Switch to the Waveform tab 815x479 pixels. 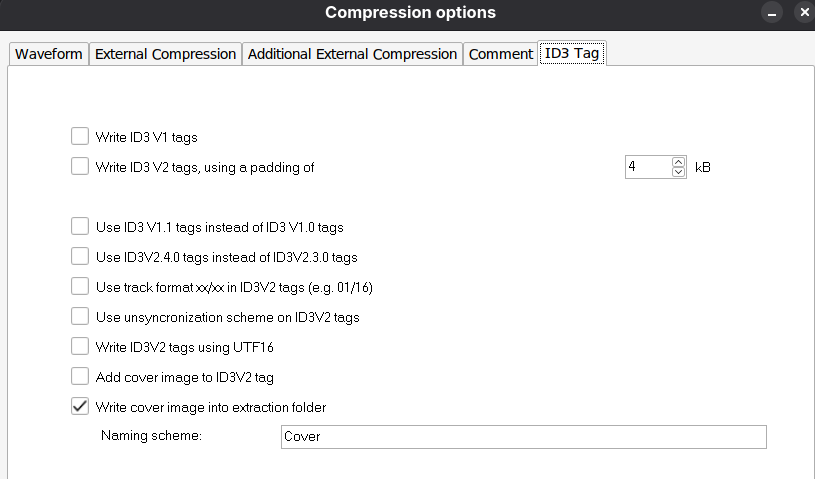48,54
